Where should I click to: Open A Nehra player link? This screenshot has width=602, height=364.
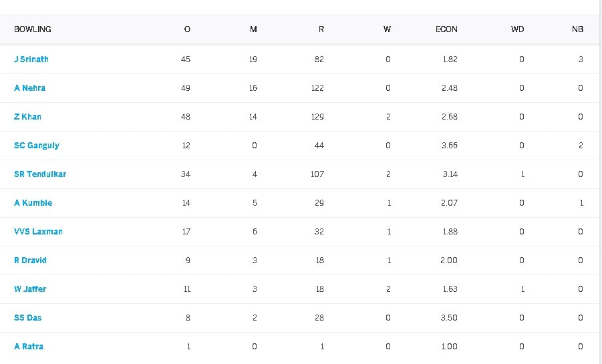click(30, 88)
